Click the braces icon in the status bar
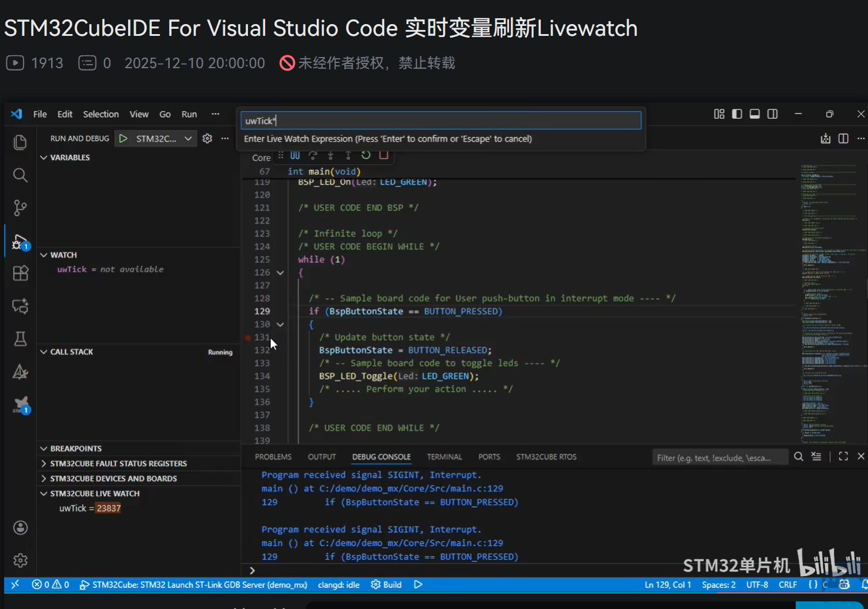Screen dimensions: 868x609 pos(813,584)
